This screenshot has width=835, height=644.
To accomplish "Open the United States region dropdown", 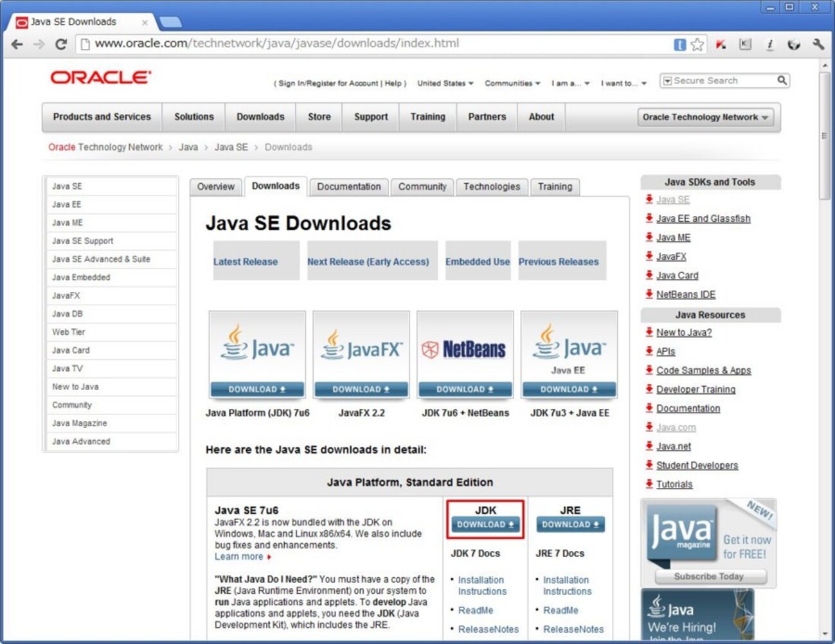I will (445, 84).
